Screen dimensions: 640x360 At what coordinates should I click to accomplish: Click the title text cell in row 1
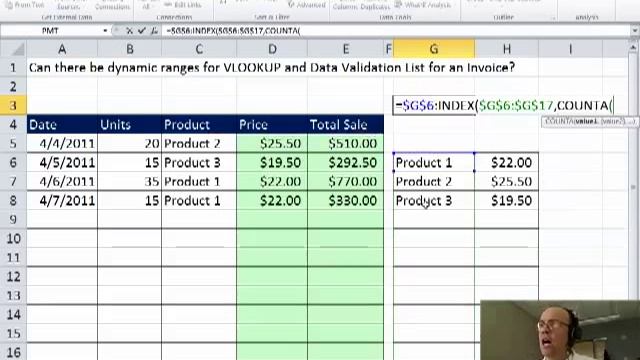click(272, 67)
